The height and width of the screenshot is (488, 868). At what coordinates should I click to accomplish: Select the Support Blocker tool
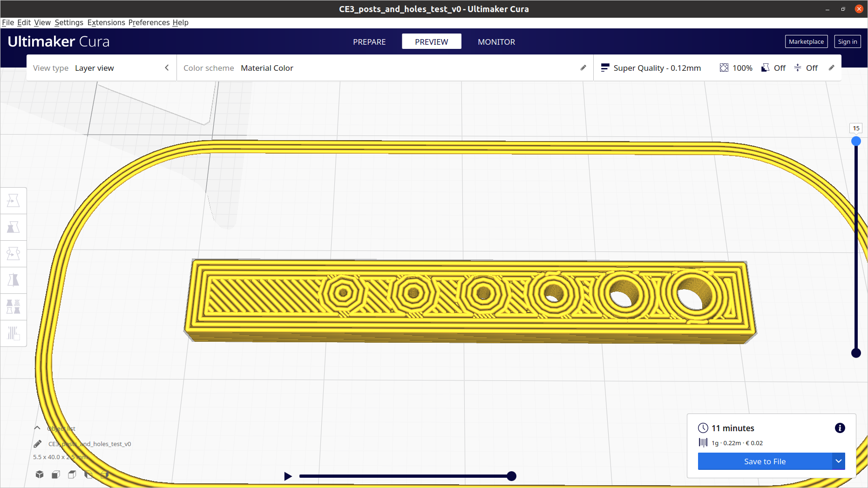[x=13, y=333]
